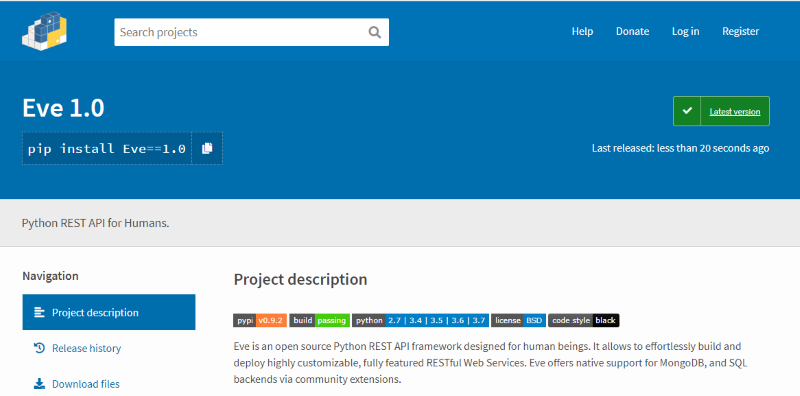Click the pypi v0.9.2 badge
This screenshot has width=800, height=396.
(260, 320)
